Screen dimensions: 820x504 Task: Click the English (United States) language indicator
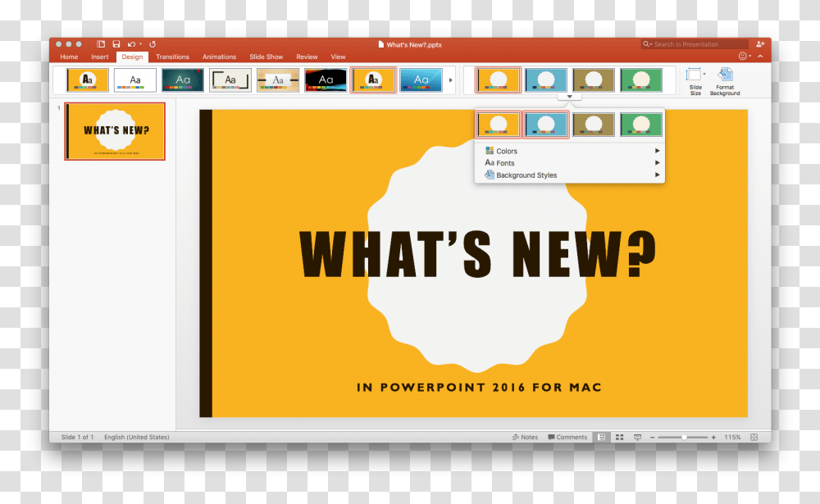click(136, 437)
